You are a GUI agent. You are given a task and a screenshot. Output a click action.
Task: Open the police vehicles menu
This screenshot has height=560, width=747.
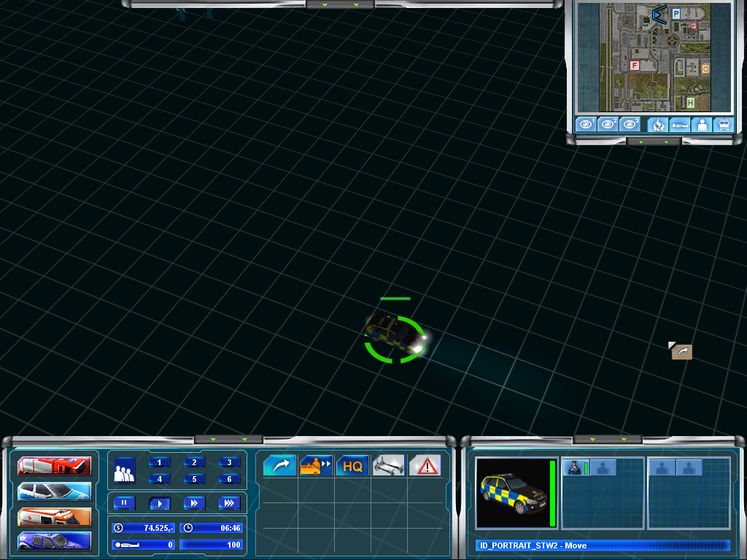(54, 491)
